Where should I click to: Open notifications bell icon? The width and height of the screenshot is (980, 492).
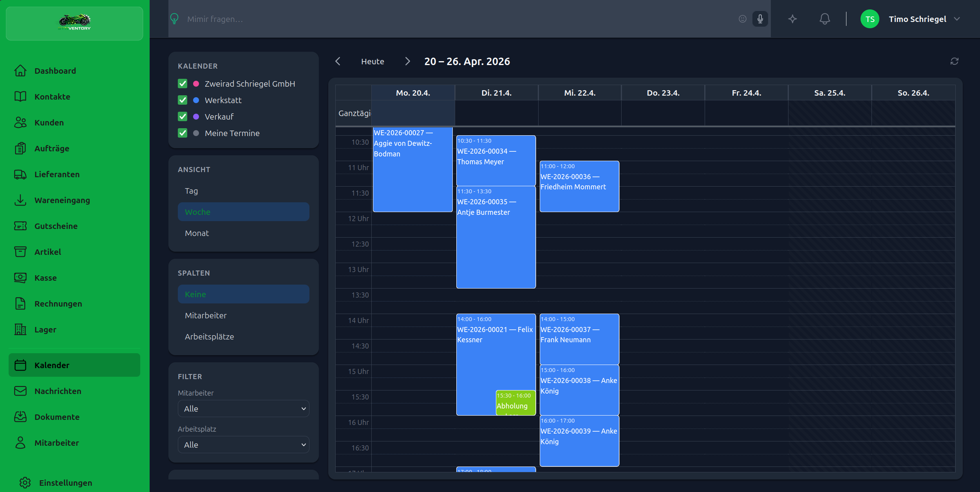825,19
